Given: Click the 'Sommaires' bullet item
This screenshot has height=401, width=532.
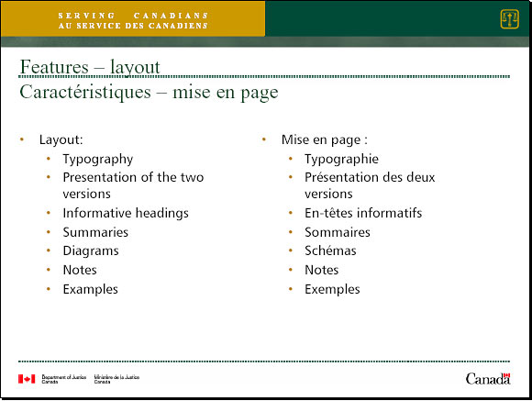Looking at the screenshot, I should (338, 232).
